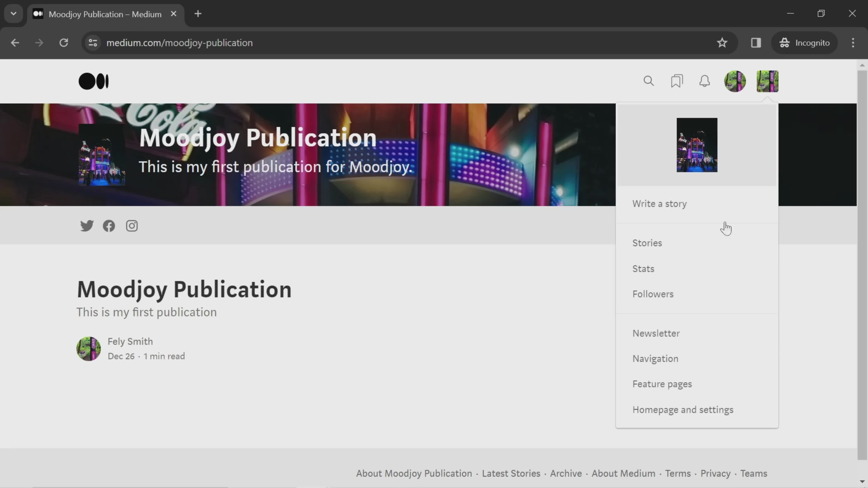Screen dimensions: 868x488
Task: Expand the Navigation menu option
Action: [x=655, y=358]
